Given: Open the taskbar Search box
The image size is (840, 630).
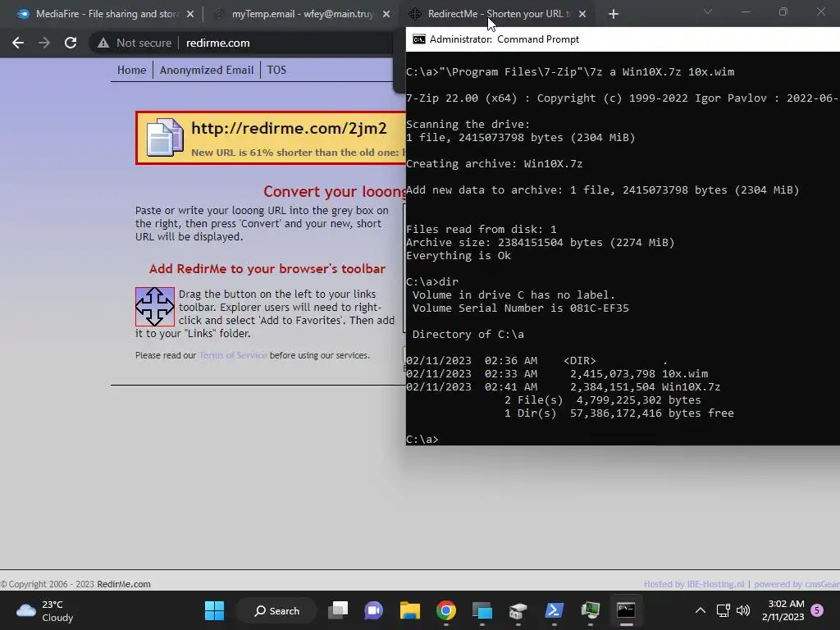Looking at the screenshot, I should (x=277, y=610).
